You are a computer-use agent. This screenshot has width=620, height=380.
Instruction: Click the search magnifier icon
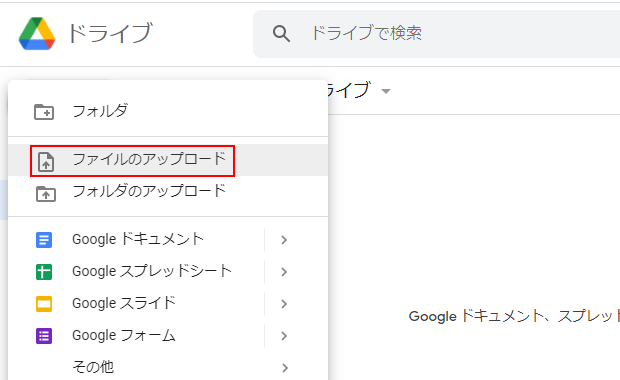(x=281, y=34)
